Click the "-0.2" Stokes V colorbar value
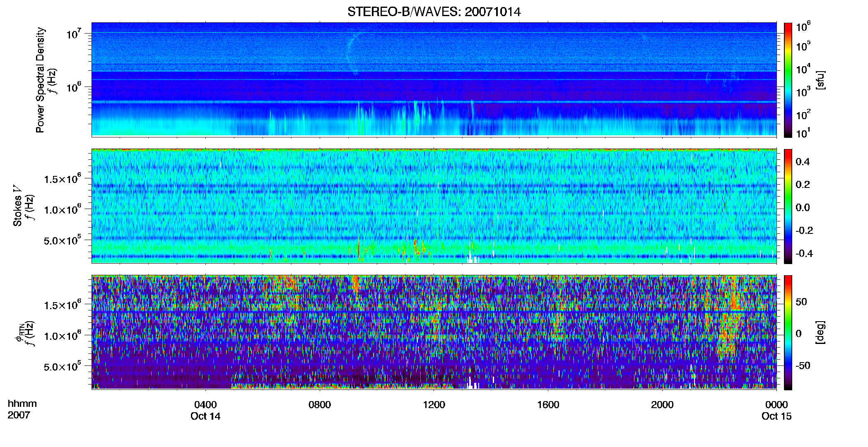The width and height of the screenshot is (868, 447). (804, 231)
